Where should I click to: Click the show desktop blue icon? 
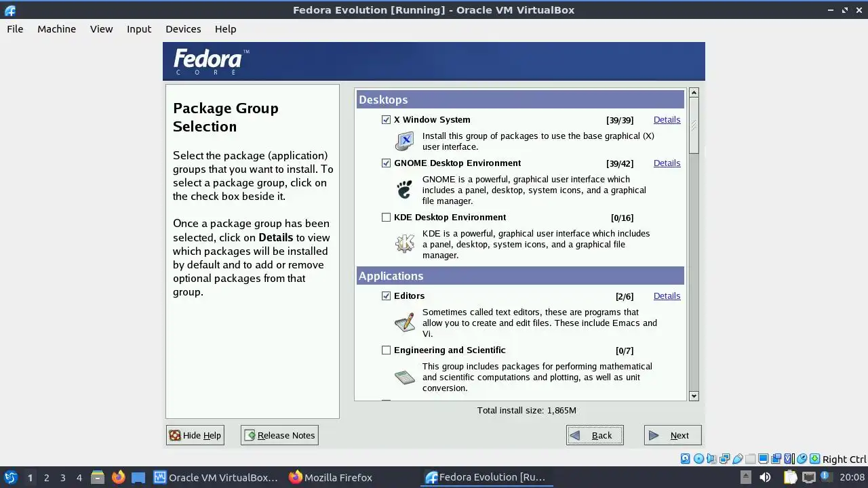[x=138, y=477]
